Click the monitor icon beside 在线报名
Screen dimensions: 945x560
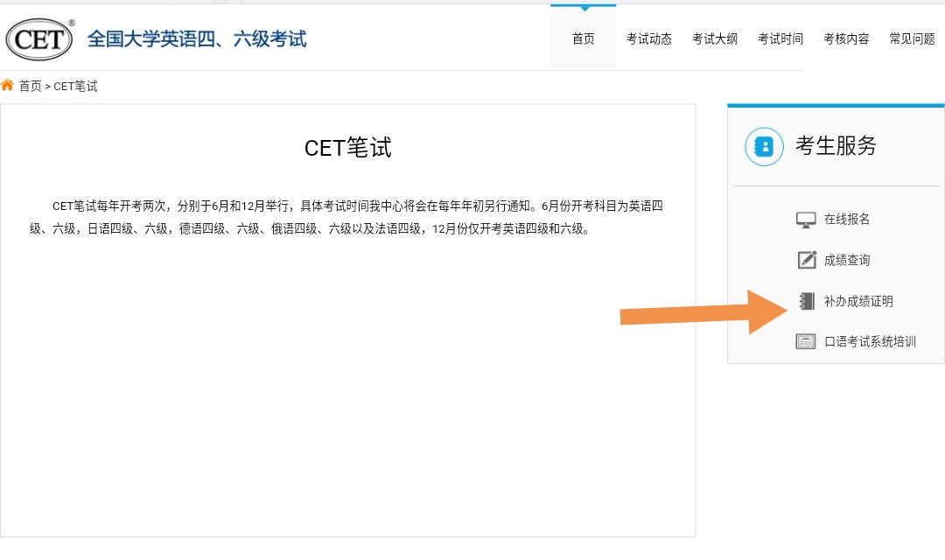(806, 220)
